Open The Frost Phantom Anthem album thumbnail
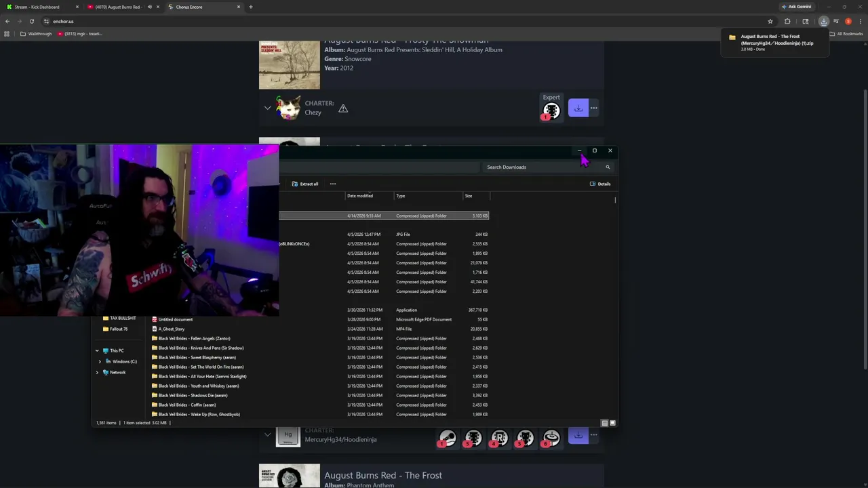 coord(290,476)
